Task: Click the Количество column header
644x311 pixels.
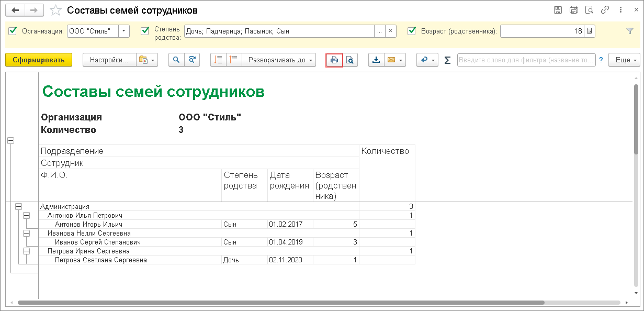Action: tap(387, 173)
